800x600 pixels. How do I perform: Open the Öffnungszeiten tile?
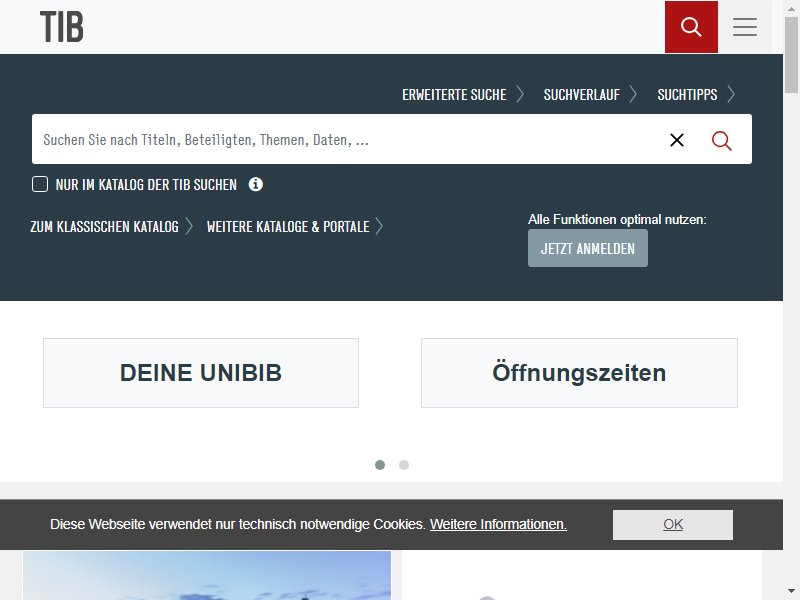click(579, 373)
